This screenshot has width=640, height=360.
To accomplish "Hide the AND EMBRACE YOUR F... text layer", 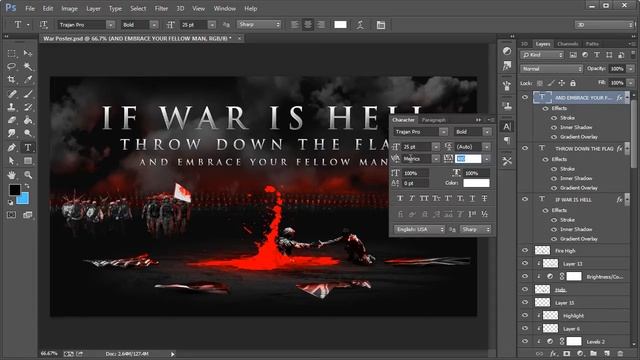I will pyautogui.click(x=525, y=97).
